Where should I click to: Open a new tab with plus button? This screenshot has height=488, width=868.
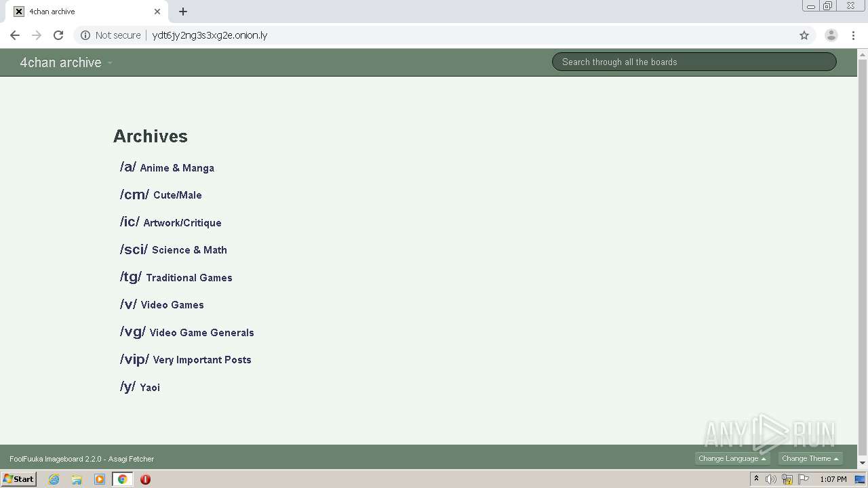183,12
